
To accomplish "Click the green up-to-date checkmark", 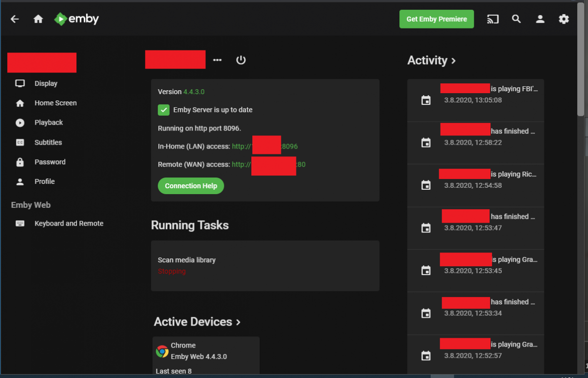I will tap(163, 110).
